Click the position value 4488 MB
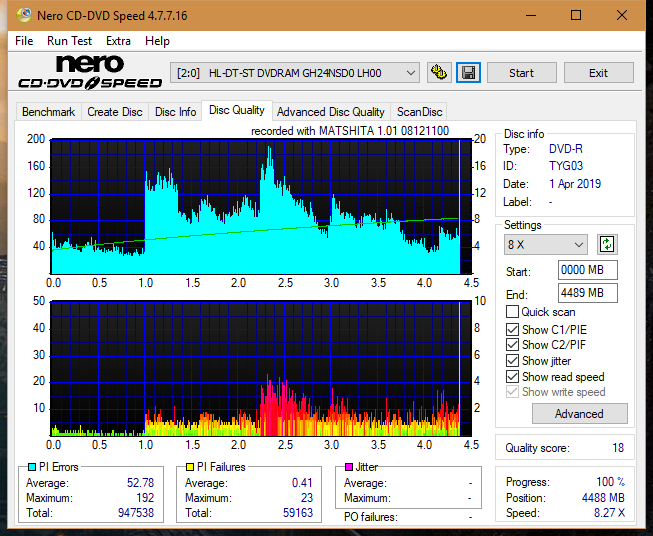 click(x=603, y=498)
